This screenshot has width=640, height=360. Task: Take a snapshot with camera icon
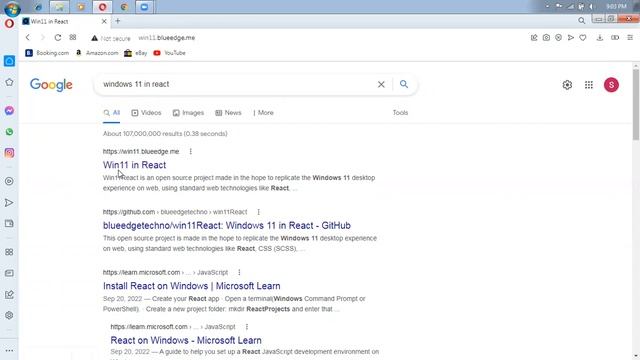546,38
